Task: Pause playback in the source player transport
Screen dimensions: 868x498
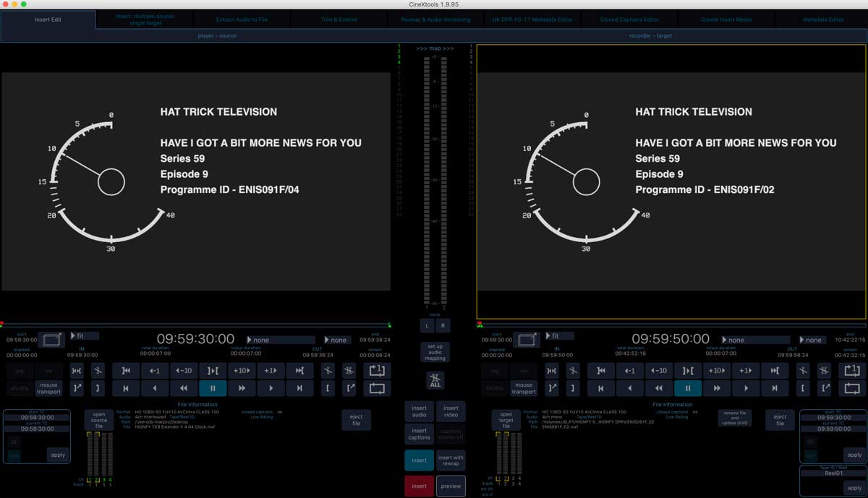Action: (213, 388)
